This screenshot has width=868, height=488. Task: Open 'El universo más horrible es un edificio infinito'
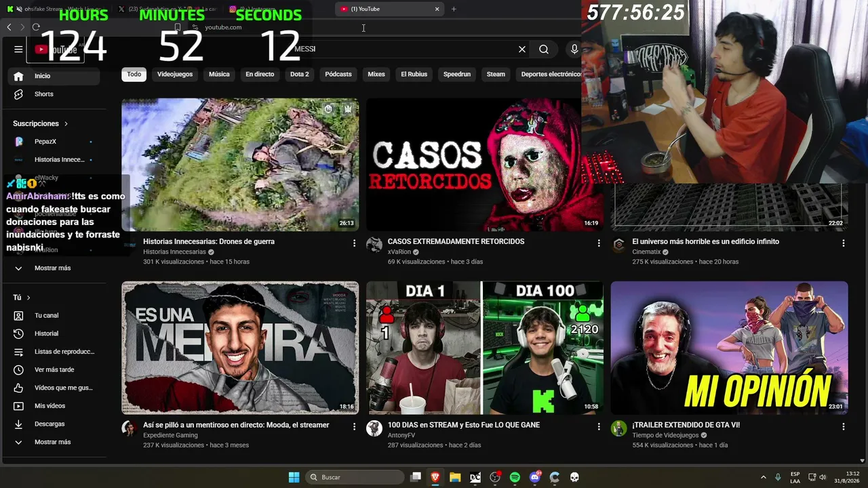[x=705, y=241]
